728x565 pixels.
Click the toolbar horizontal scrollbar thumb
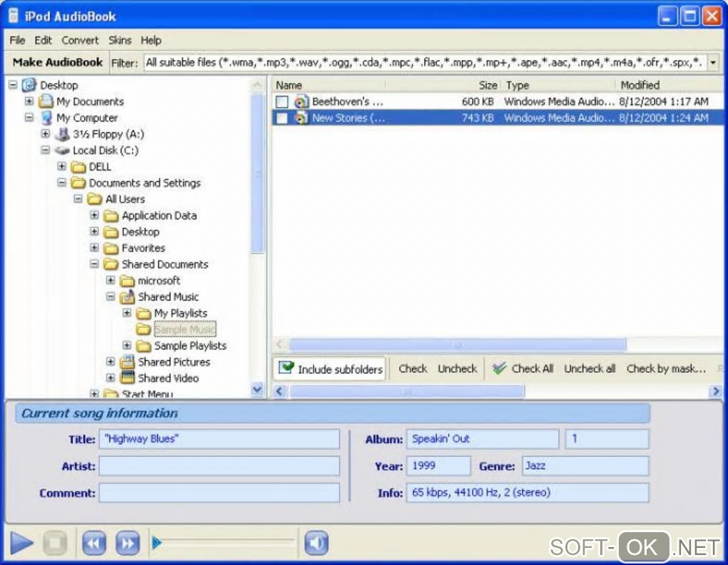click(407, 391)
